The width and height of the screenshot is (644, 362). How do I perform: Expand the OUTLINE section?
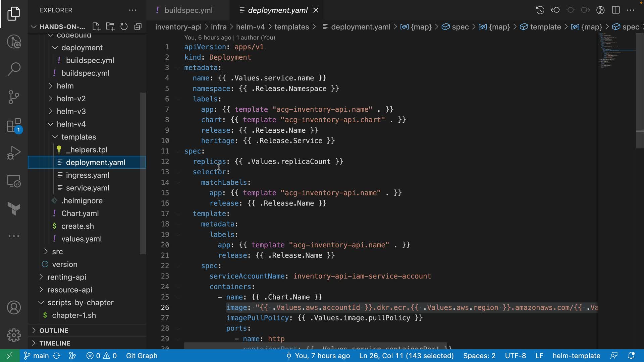54,330
